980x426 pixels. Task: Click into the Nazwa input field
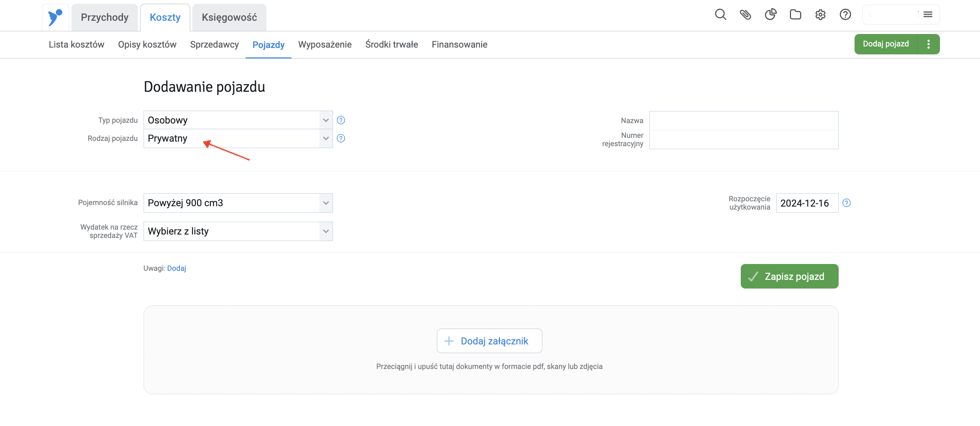[x=743, y=120]
